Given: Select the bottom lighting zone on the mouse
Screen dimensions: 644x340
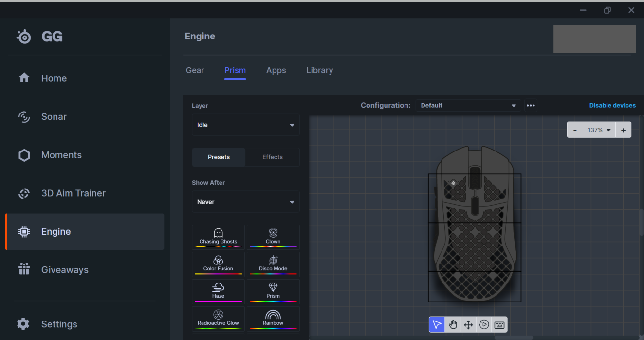Looking at the screenshot, I should (475, 286).
